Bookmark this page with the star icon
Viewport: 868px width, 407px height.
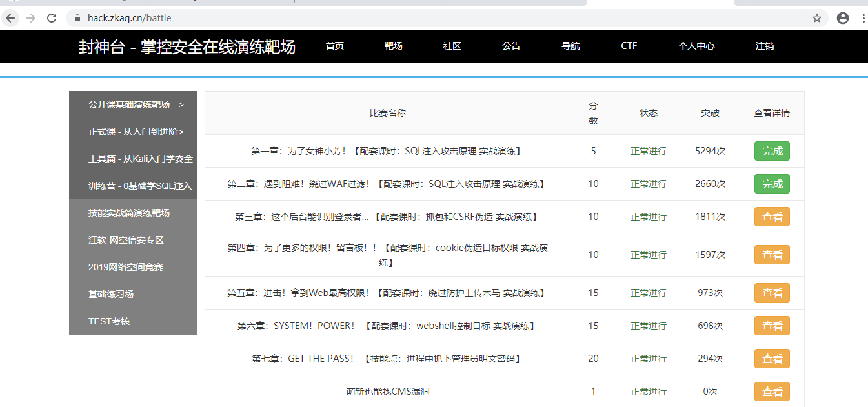[x=817, y=18]
